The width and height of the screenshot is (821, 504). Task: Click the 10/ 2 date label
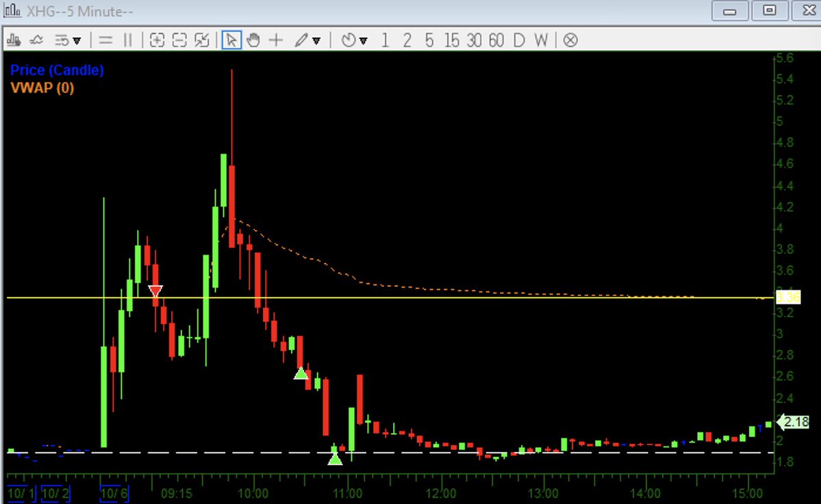tap(55, 493)
